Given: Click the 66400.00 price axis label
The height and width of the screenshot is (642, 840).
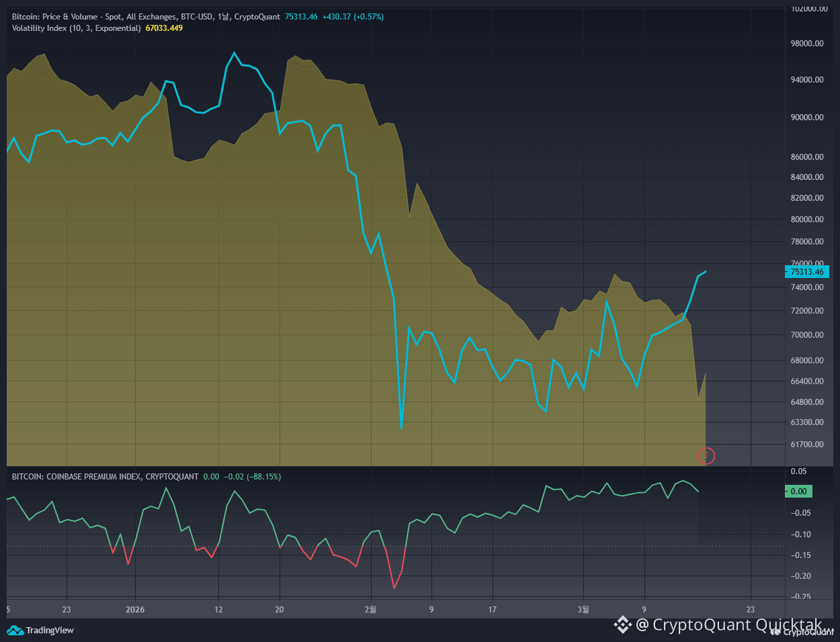Looking at the screenshot, I should [807, 381].
